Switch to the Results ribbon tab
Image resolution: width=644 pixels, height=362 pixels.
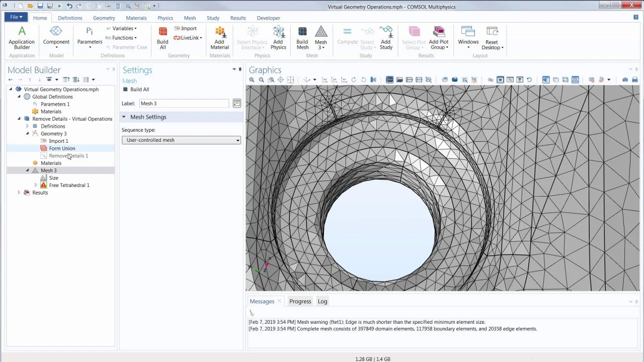point(238,18)
